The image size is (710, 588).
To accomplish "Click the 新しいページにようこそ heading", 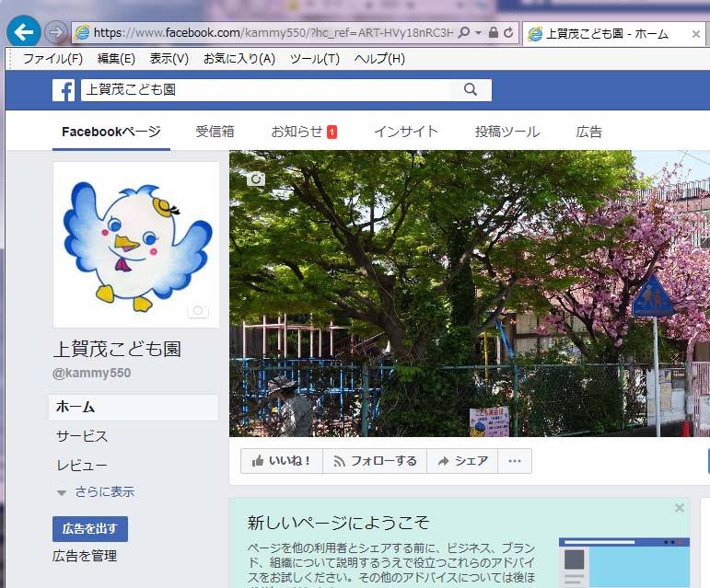I will (x=338, y=523).
